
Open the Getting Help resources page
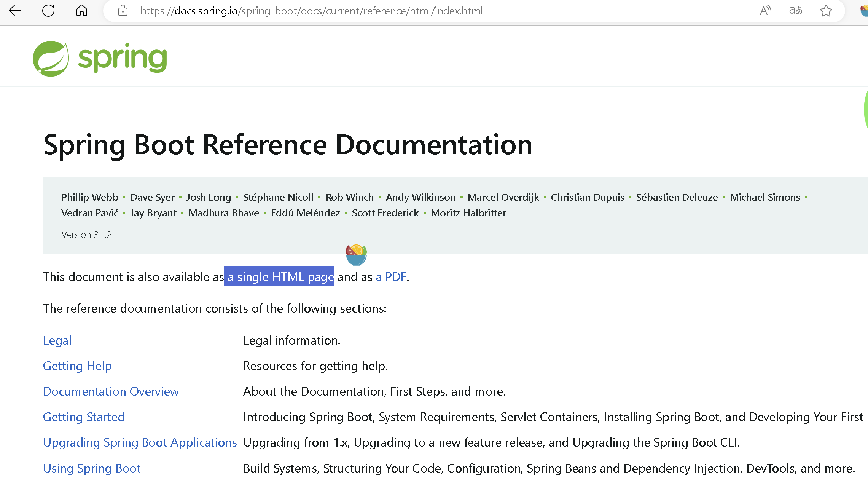[x=78, y=366]
